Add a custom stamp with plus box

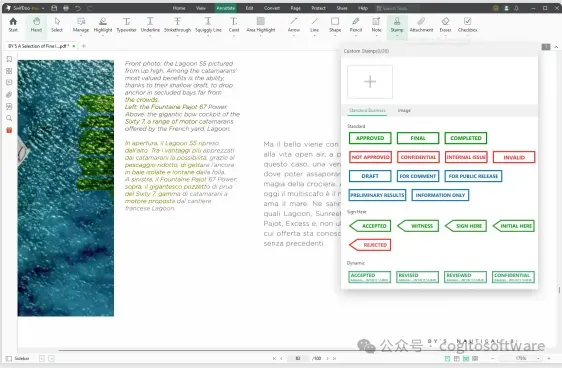click(x=370, y=82)
